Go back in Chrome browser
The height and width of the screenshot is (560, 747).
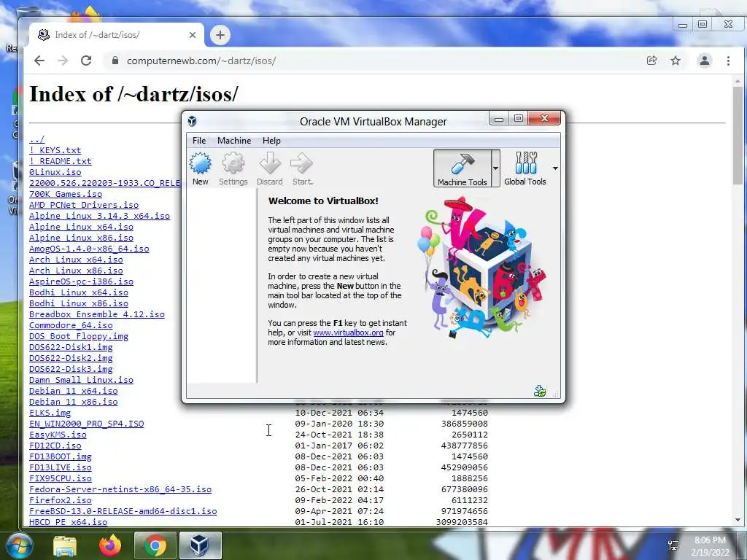point(39,61)
